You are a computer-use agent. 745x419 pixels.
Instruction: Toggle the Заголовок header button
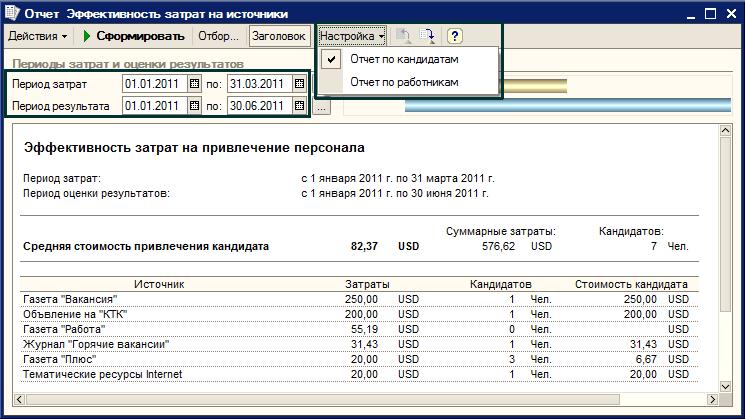[277, 36]
